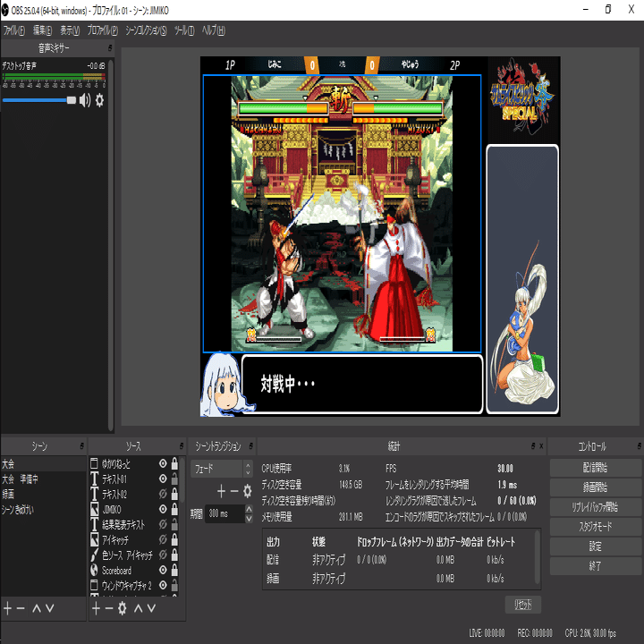Show the テキスト02 source
644x644 pixels.
click(x=163, y=494)
